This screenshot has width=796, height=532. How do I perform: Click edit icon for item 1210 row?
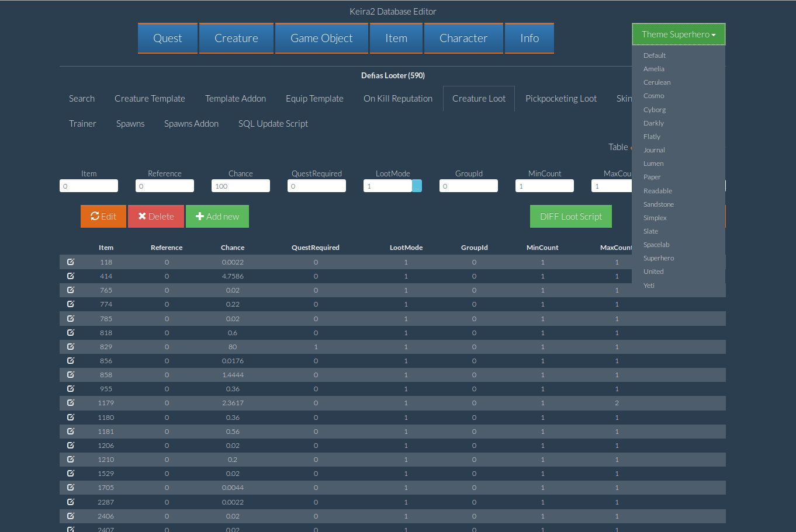(71, 459)
